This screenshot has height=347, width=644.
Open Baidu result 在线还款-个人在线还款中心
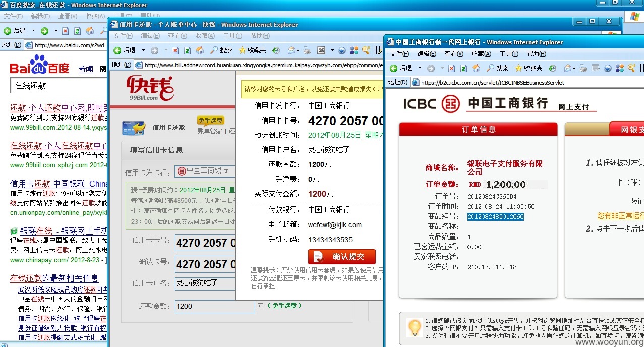point(59,146)
